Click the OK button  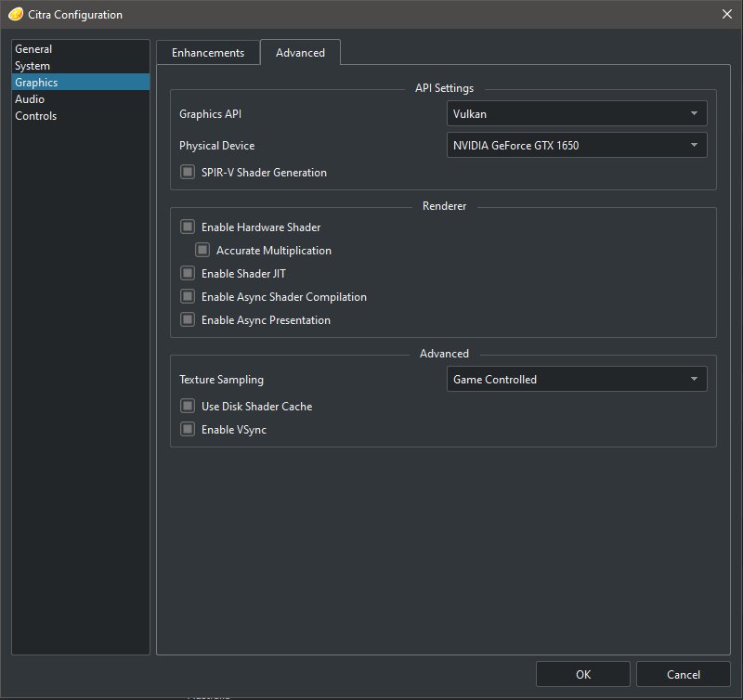(x=583, y=674)
